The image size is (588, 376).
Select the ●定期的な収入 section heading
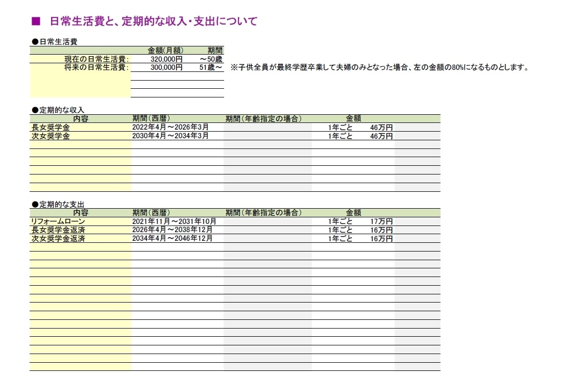tap(58, 110)
